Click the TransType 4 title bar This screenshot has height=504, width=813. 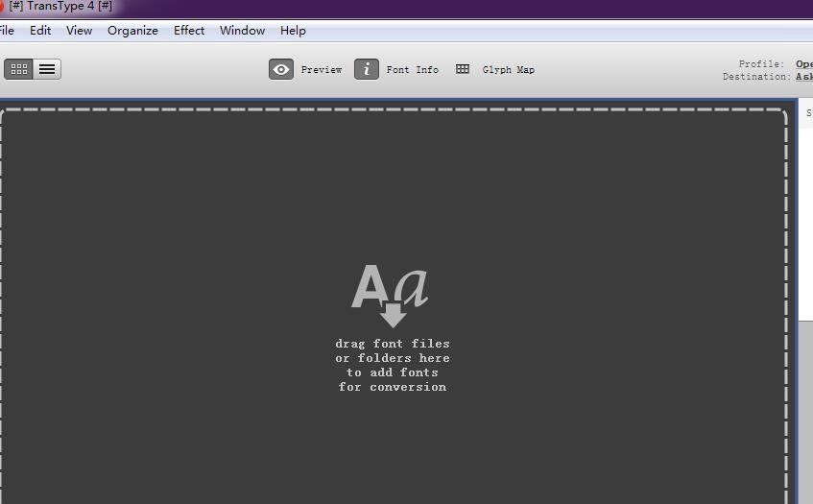click(x=407, y=8)
